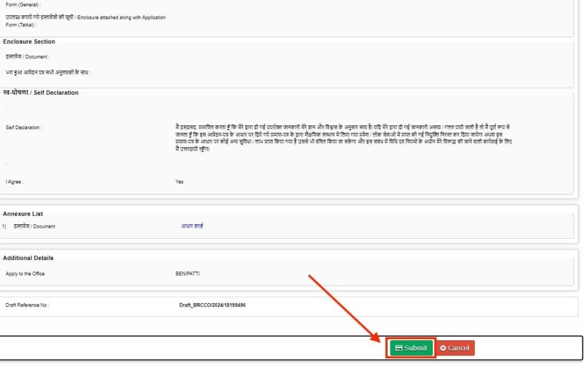Select the Draft_BRCCO/2024/18199496 reference number
Image resolution: width=588 pixels, height=369 pixels.
pyautogui.click(x=212, y=305)
